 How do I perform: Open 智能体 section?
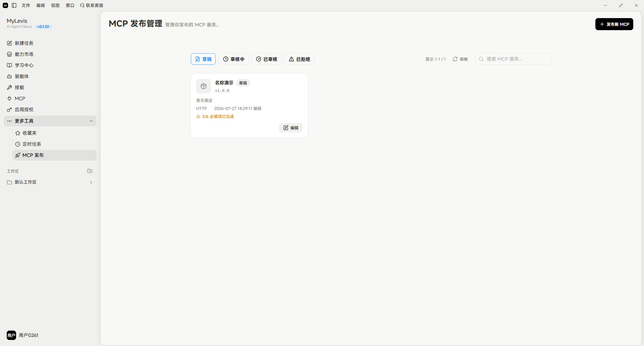pos(50,76)
